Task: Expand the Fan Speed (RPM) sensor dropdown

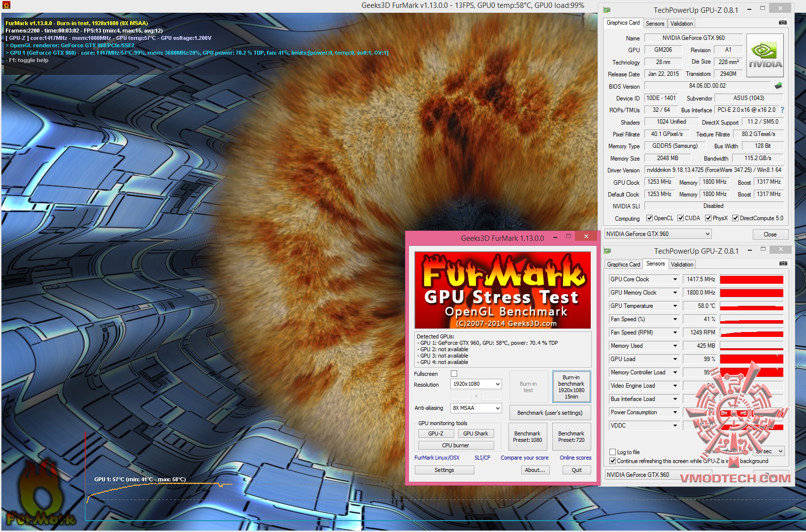Action: 675,332
